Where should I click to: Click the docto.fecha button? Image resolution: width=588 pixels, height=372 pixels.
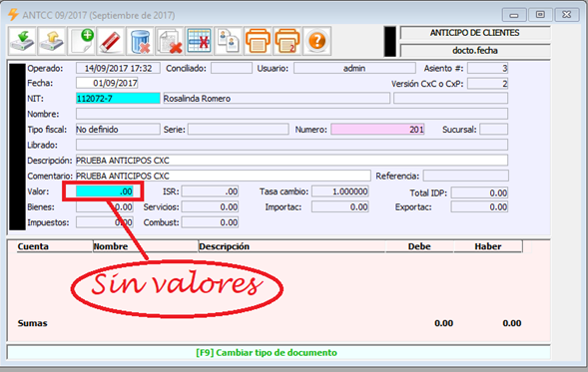475,50
